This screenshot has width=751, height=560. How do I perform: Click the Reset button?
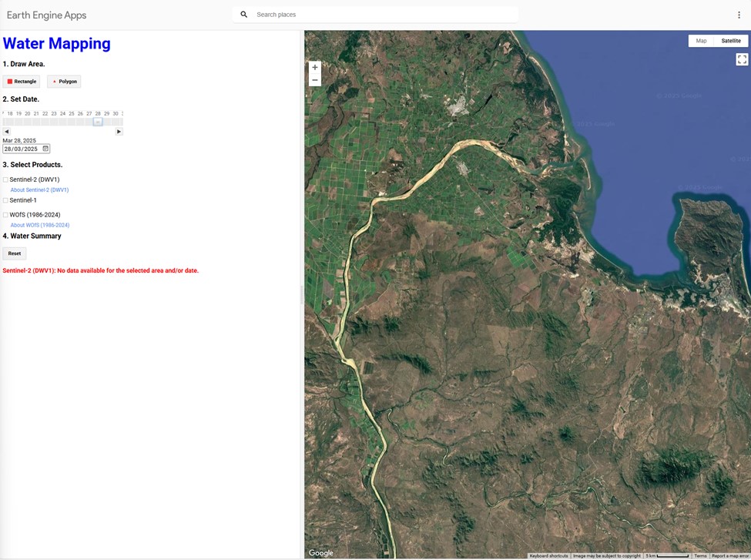tap(15, 253)
